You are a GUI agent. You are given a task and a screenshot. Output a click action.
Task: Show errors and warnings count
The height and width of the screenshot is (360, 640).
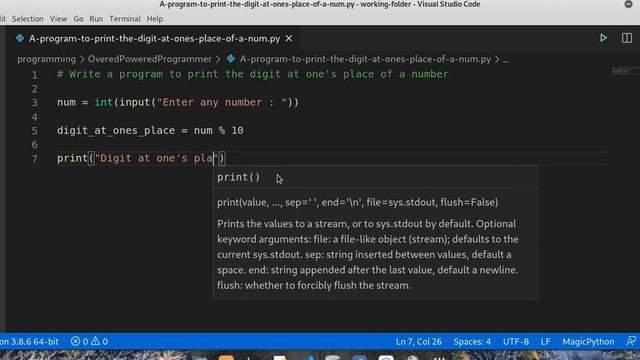click(x=89, y=341)
